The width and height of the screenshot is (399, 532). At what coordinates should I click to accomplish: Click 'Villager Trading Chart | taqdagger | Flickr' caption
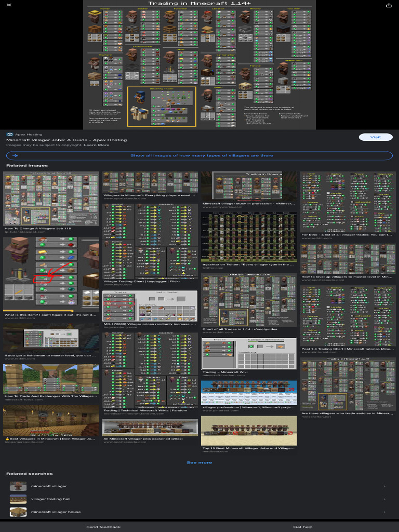(141, 281)
